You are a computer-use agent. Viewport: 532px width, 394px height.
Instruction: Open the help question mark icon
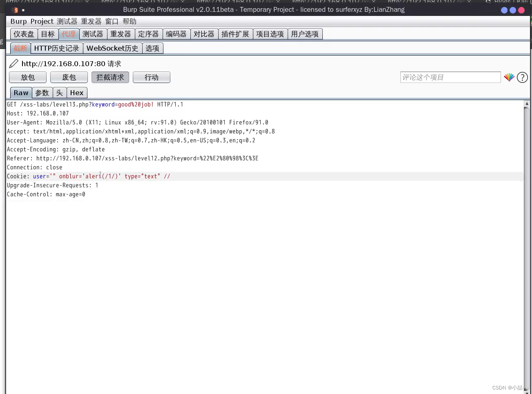[522, 77]
